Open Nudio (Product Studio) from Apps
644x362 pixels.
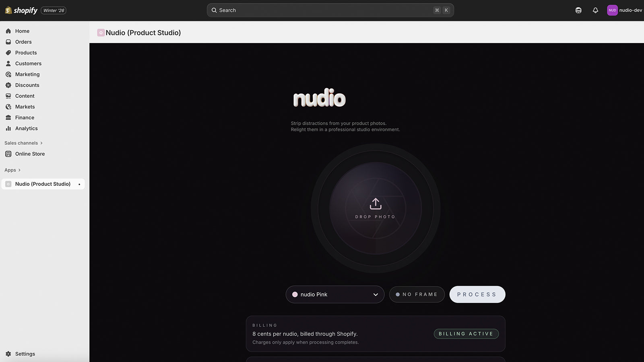click(x=42, y=184)
